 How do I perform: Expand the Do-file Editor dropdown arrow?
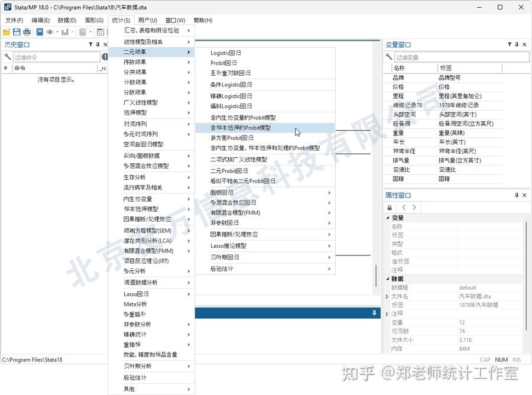(x=90, y=33)
